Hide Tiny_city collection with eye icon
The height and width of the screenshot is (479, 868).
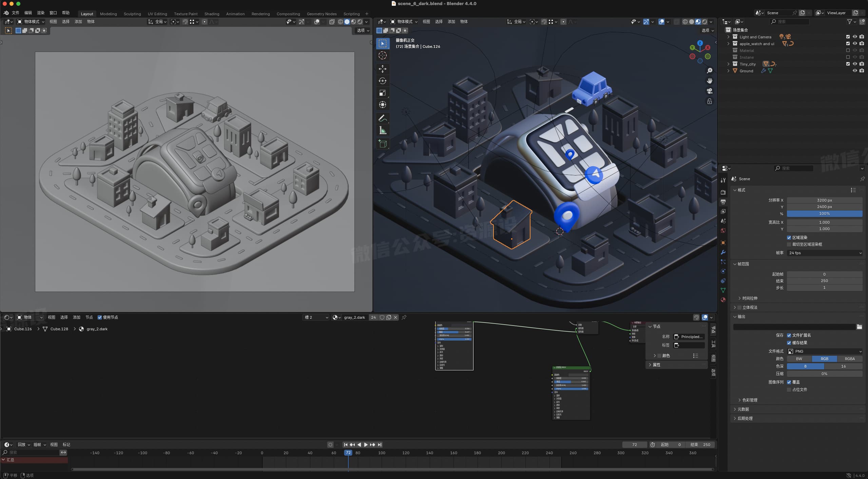[855, 64]
